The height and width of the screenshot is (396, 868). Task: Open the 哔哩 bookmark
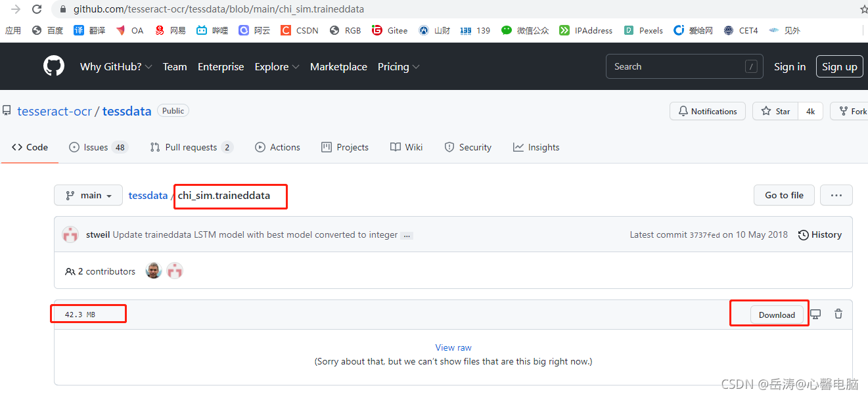(212, 30)
